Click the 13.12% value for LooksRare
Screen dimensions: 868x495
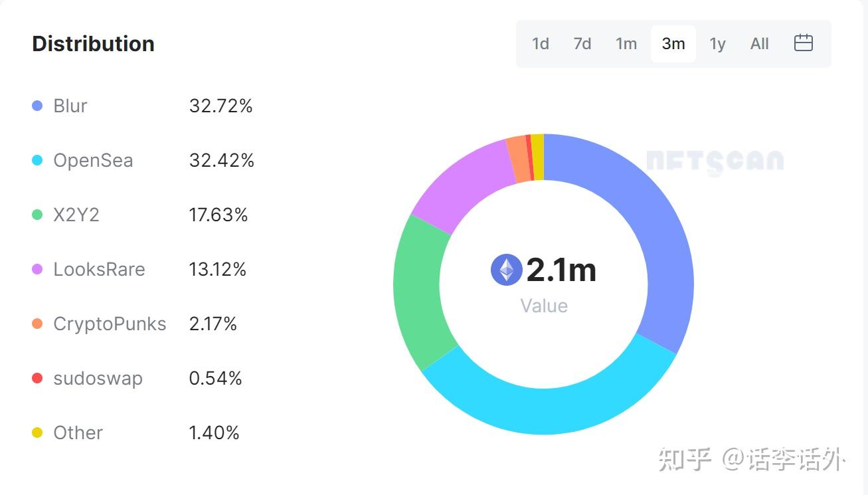pos(218,269)
